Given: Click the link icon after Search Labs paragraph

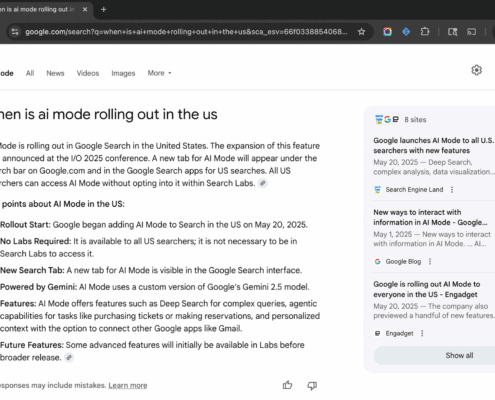Looking at the screenshot, I should click(263, 183).
